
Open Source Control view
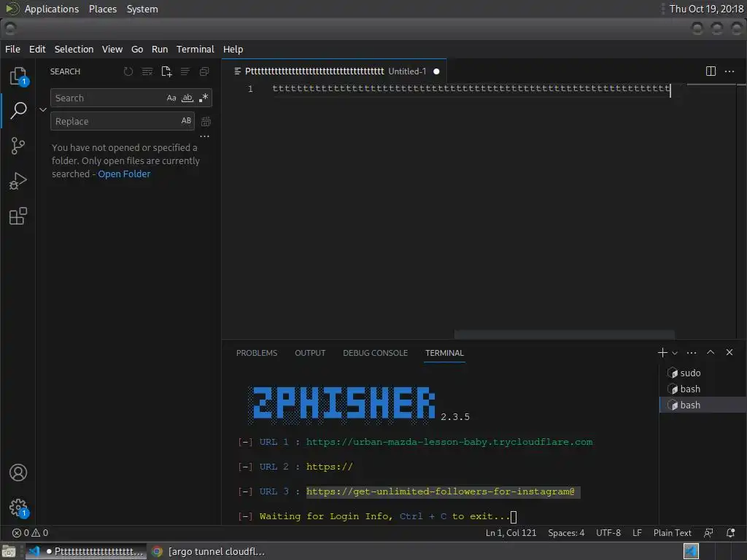point(18,146)
